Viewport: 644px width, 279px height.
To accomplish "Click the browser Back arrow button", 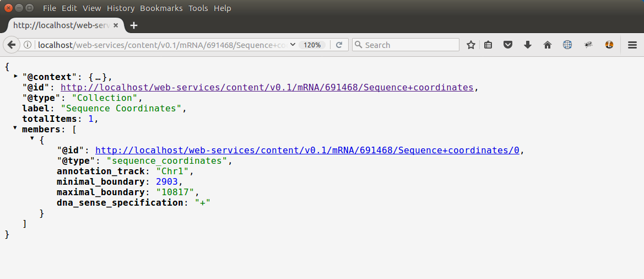I will coord(10,45).
